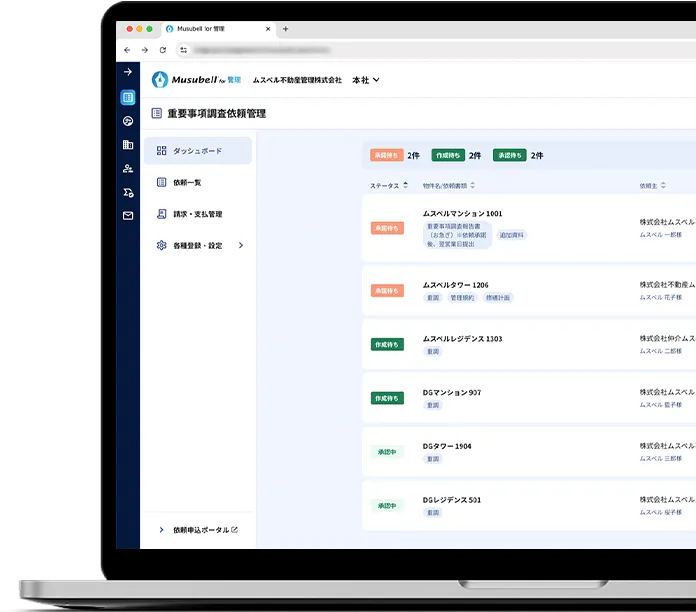This screenshot has width=696, height=612.
Task: Click 承認中 status of DSタワー 1904
Action: coord(387,452)
